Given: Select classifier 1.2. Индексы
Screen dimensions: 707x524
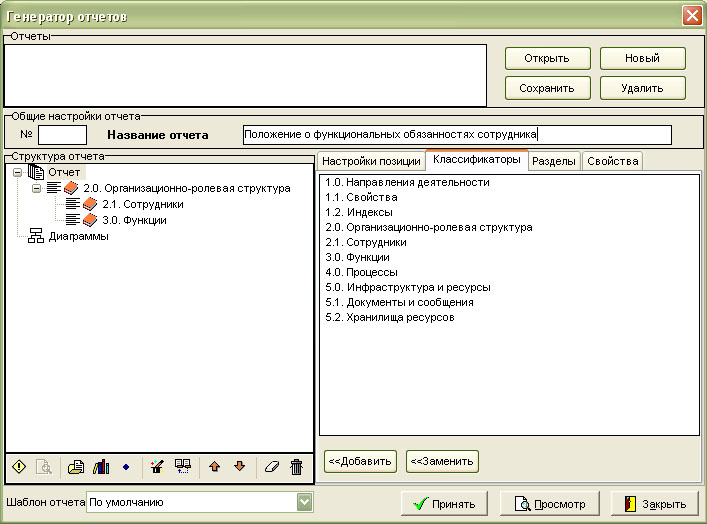Looking at the screenshot, I should point(359,212).
